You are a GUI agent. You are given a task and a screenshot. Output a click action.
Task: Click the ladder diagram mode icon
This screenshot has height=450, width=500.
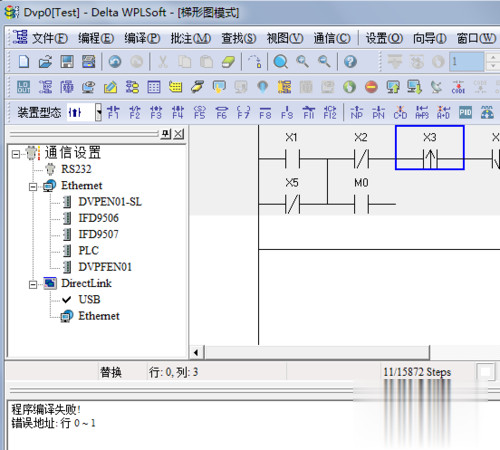point(45,87)
